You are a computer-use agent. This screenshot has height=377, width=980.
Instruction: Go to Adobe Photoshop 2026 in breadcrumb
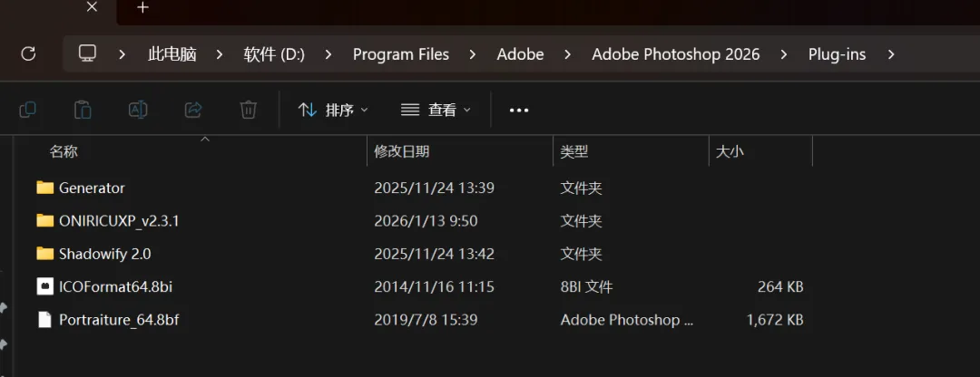point(676,54)
